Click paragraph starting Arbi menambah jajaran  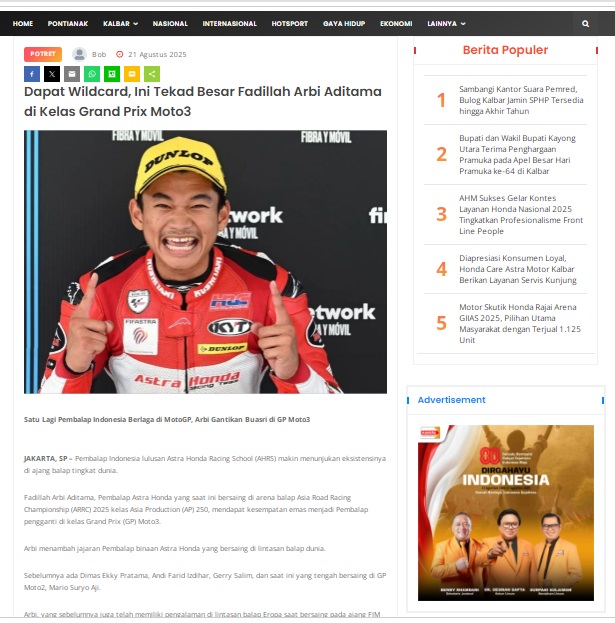coord(175,549)
